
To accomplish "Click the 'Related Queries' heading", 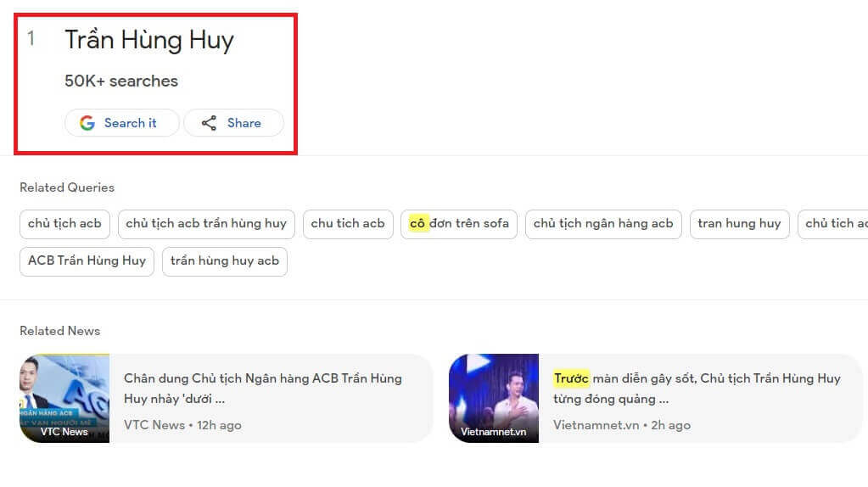I will pyautogui.click(x=67, y=188).
